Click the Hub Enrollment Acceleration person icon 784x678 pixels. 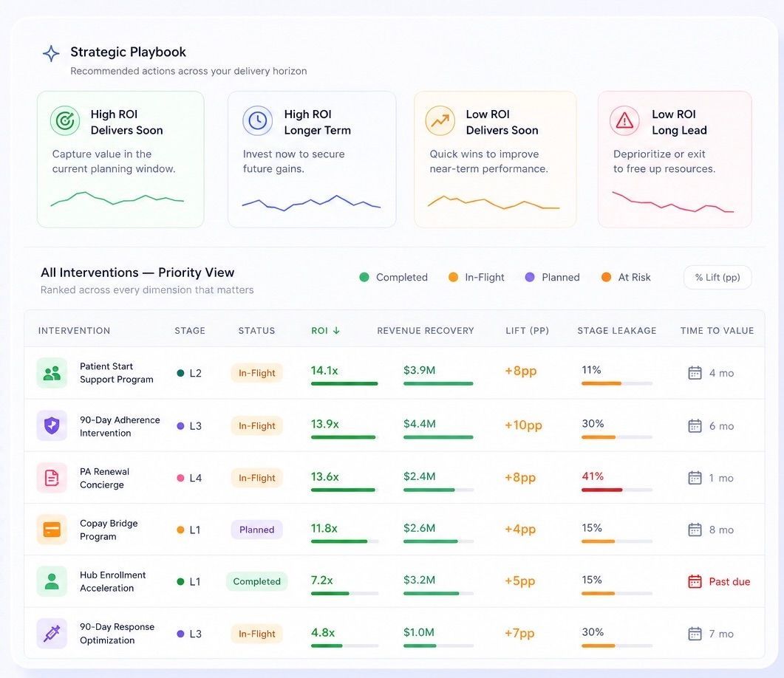pyautogui.click(x=52, y=581)
